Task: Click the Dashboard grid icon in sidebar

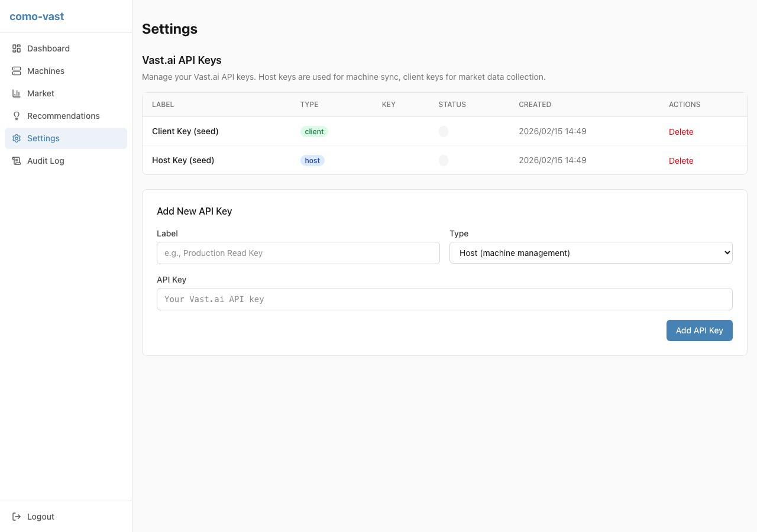Action: tap(17, 48)
